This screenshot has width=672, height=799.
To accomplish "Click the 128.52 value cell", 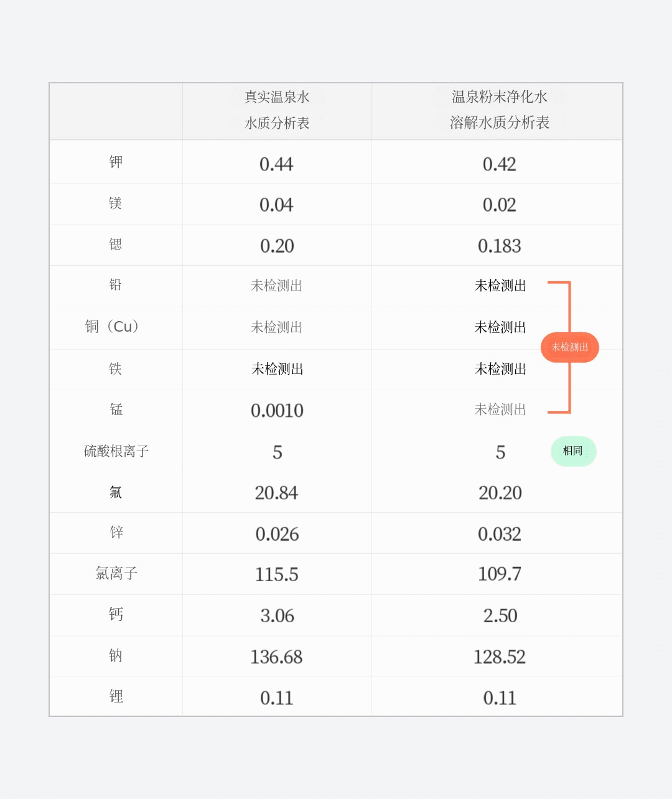I will pos(499,657).
